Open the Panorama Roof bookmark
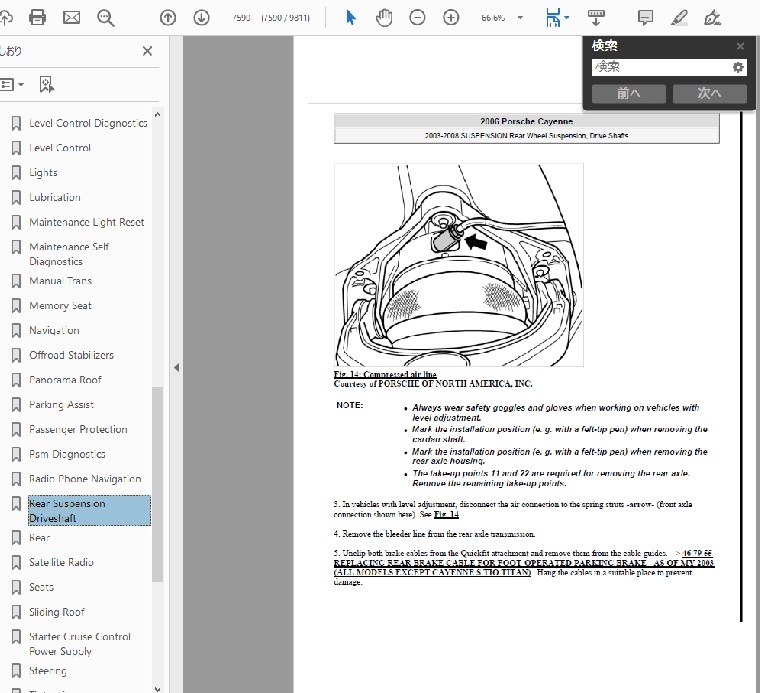 click(65, 380)
